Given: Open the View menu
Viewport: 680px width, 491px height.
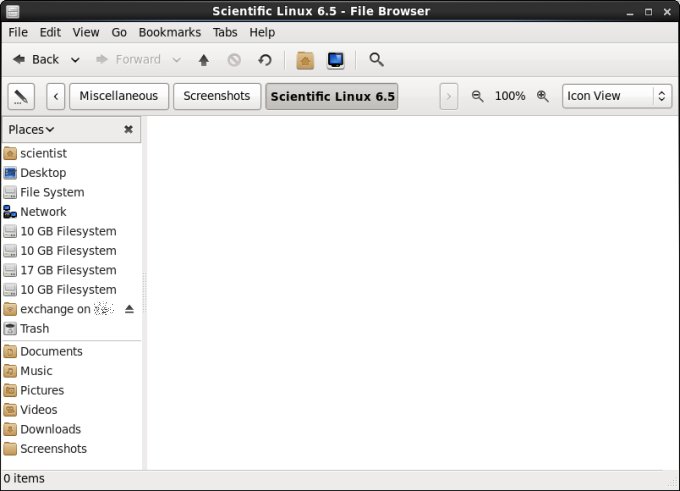Looking at the screenshot, I should (x=86, y=33).
